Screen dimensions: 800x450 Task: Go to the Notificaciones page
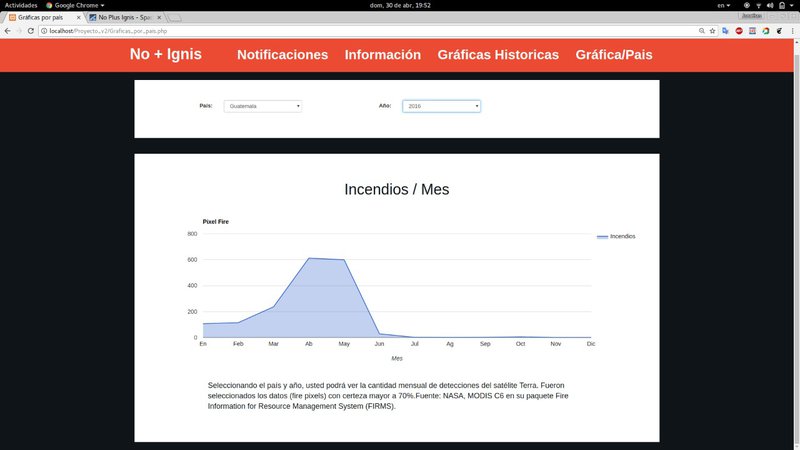click(x=282, y=55)
